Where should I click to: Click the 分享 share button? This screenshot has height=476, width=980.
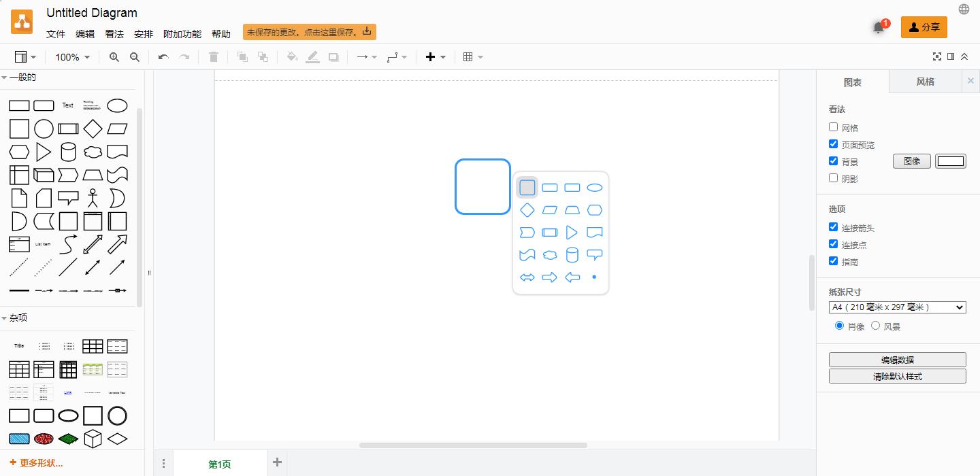pos(924,27)
